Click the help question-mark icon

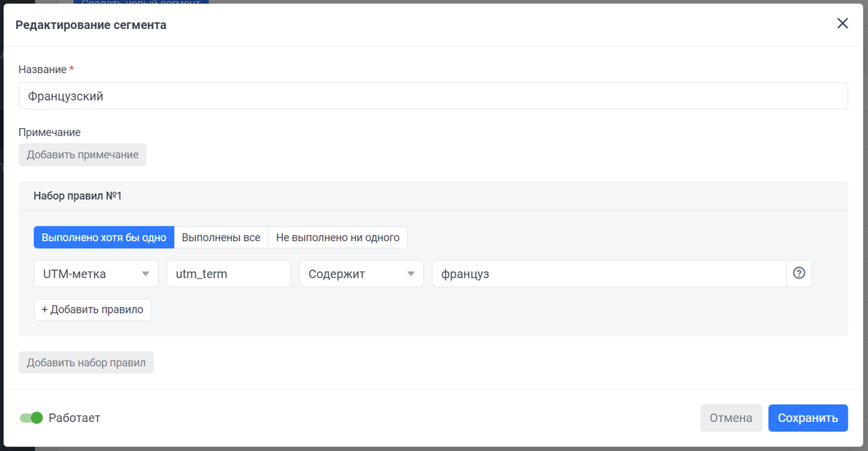click(x=799, y=274)
